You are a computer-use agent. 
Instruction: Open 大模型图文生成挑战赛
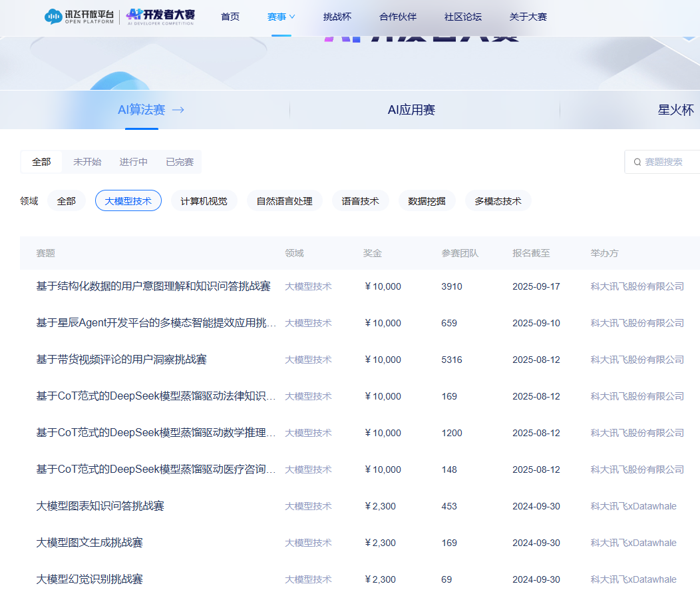89,542
